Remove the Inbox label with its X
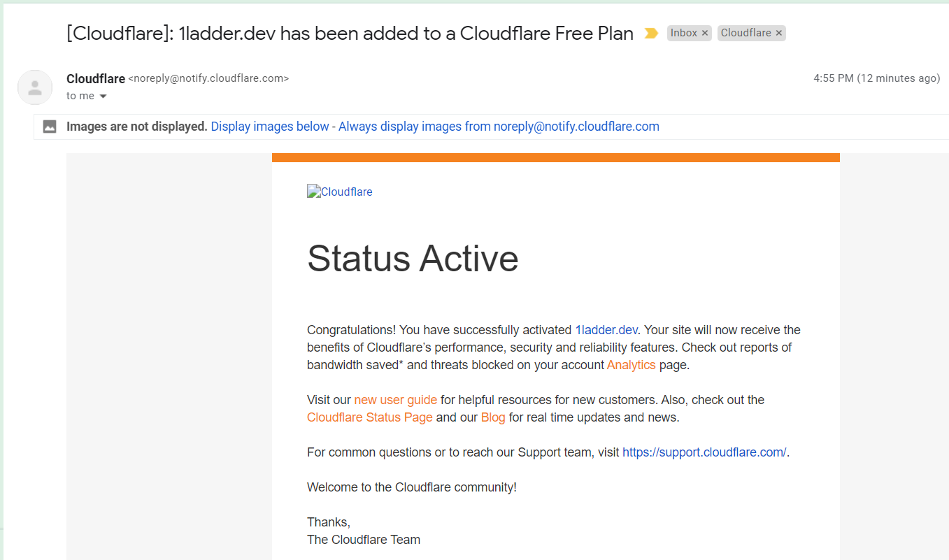Viewport: 949px width, 560px height. [x=705, y=34]
